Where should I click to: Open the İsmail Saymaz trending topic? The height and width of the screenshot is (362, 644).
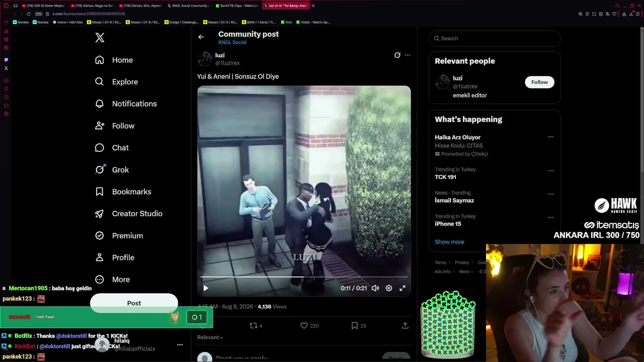click(x=454, y=201)
